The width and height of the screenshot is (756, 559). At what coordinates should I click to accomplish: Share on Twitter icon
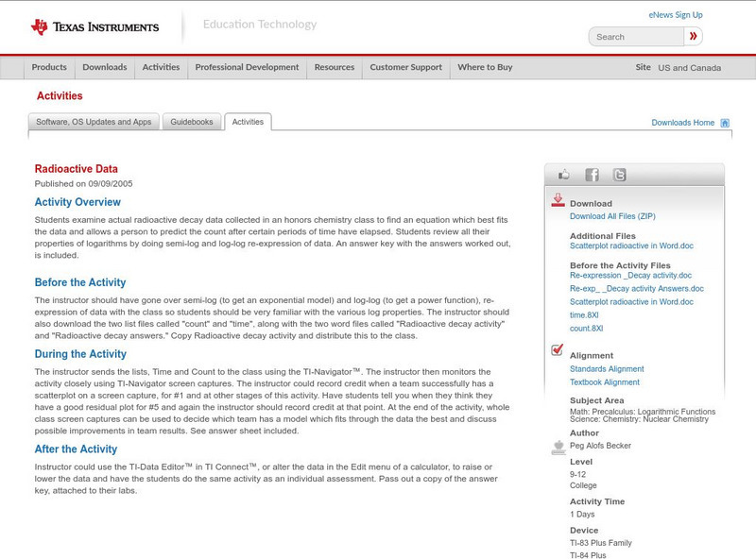pyautogui.click(x=620, y=175)
